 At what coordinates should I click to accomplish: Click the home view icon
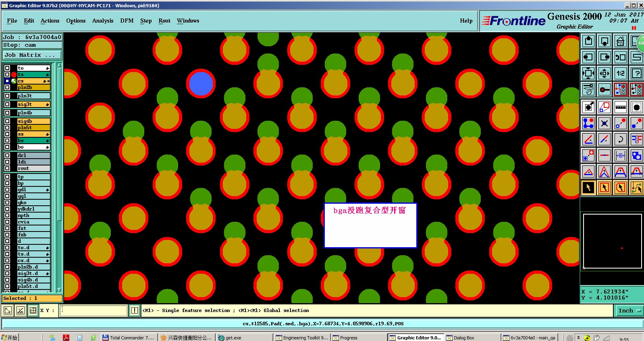point(621,41)
